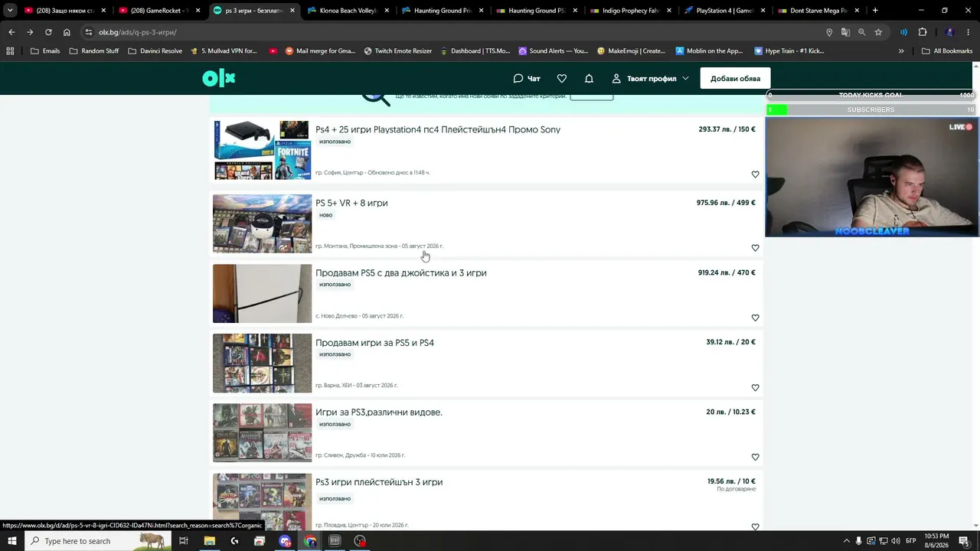The image size is (980, 551).
Task: Click the 919.24 лв. / 470 € price
Action: [x=727, y=272]
